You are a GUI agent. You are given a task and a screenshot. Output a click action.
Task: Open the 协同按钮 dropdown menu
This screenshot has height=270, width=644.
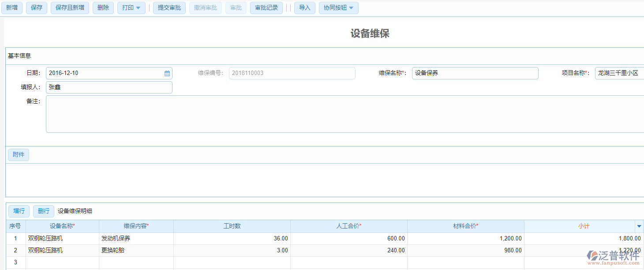pos(338,7)
